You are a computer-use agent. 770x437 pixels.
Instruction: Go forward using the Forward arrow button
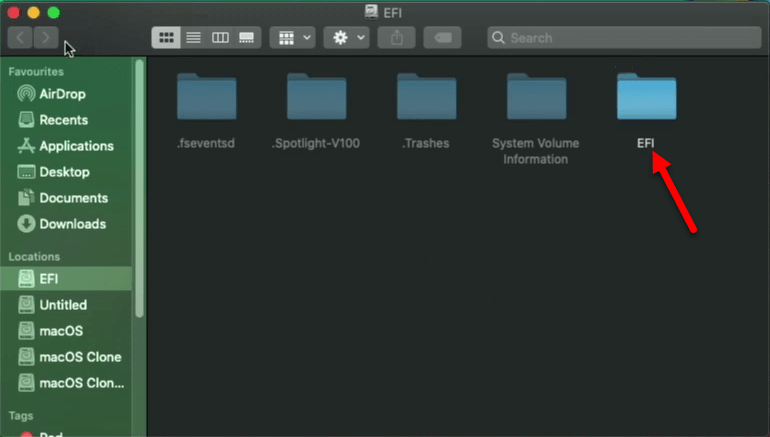[46, 38]
